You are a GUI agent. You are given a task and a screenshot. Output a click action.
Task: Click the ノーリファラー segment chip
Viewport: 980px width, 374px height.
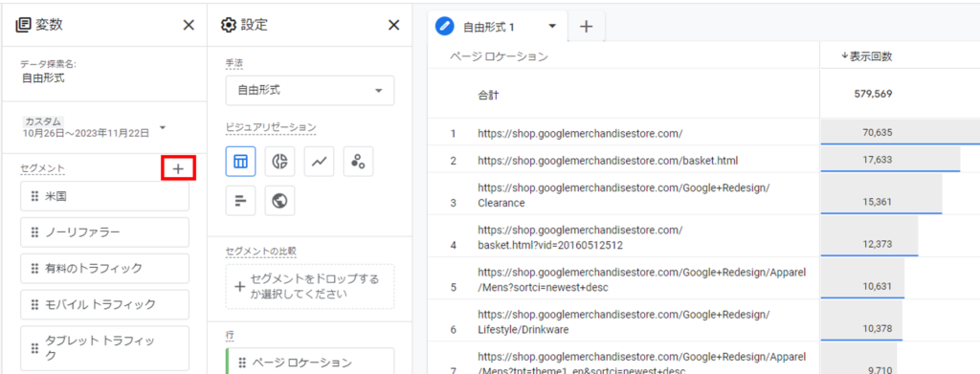pyautogui.click(x=104, y=232)
